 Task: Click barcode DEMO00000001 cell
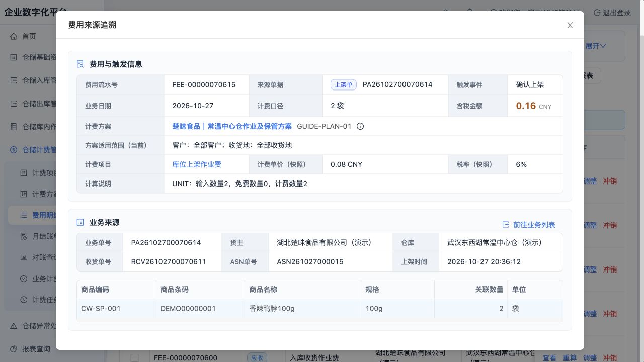coord(201,309)
